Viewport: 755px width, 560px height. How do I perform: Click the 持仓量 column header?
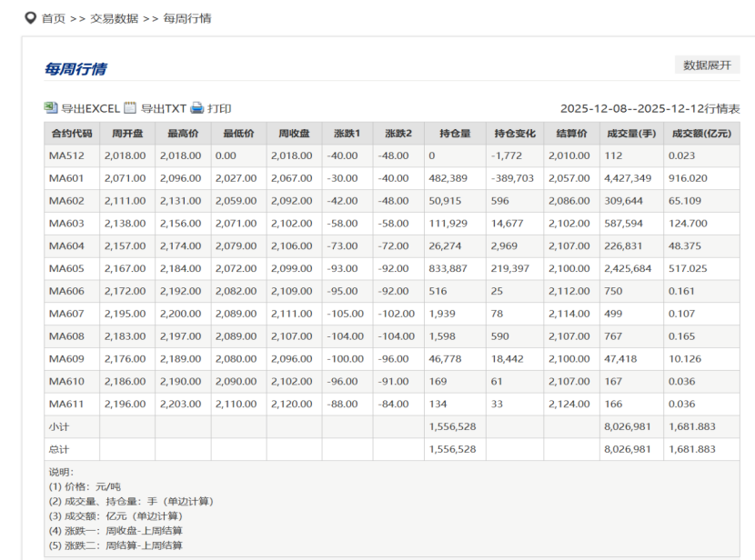[455, 134]
